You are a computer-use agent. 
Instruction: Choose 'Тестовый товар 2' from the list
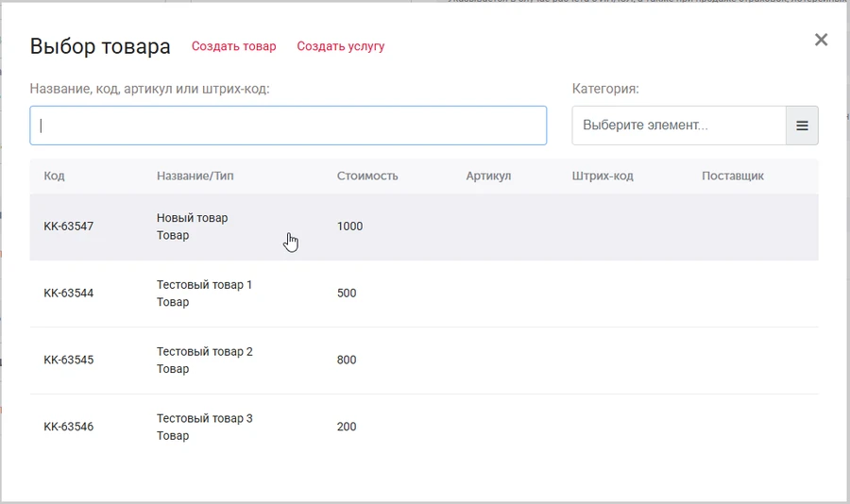[x=204, y=360]
